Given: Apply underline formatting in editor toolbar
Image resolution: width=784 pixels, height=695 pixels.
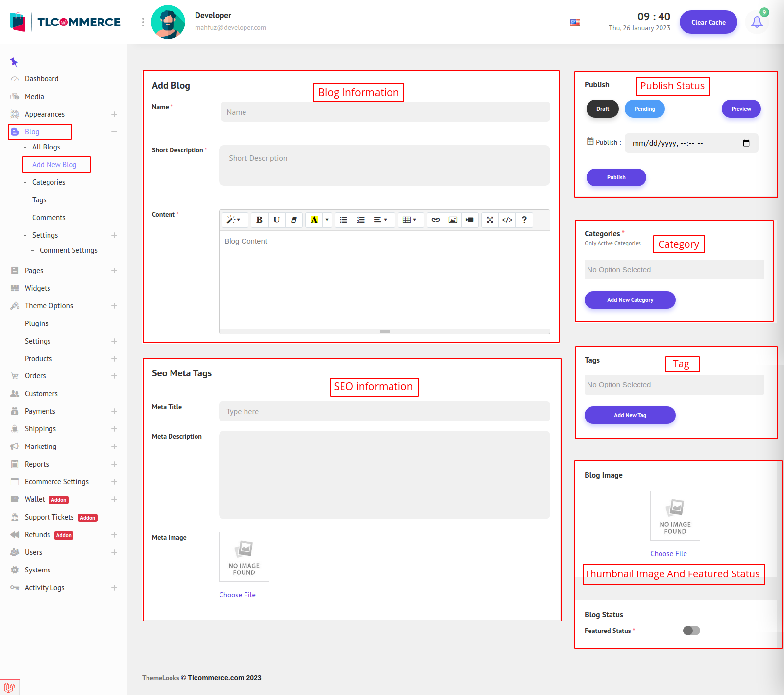Looking at the screenshot, I should [276, 220].
